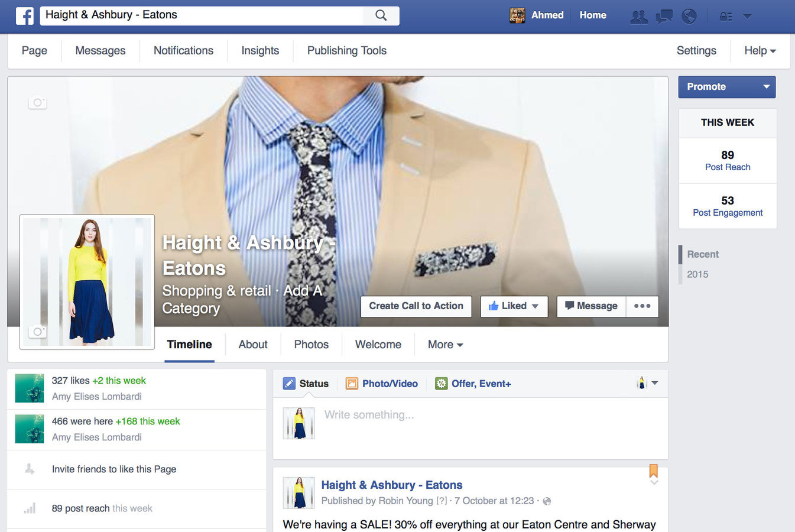Viewport: 795px width, 532px height.
Task: Open page Settings
Action: point(696,51)
